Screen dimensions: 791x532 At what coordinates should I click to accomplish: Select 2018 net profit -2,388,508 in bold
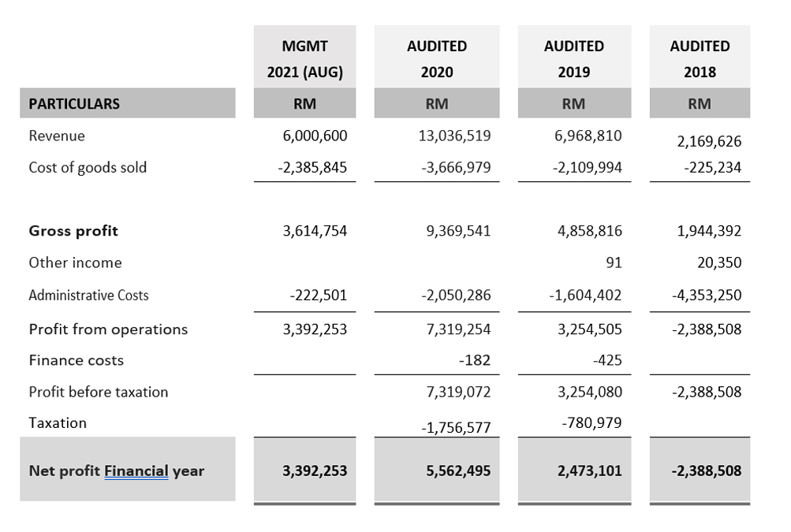click(707, 471)
